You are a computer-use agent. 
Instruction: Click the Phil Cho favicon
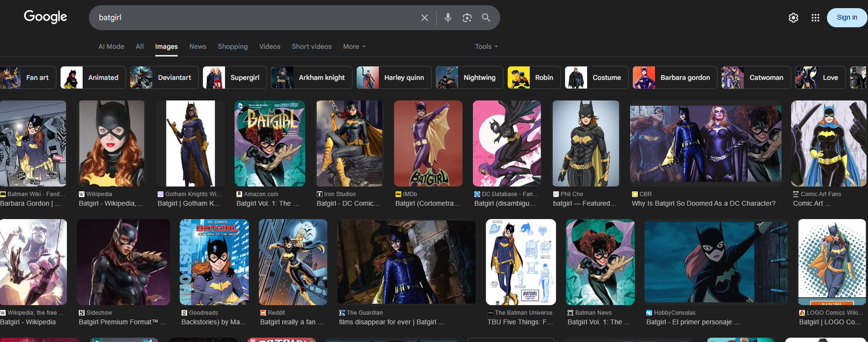pos(556,194)
